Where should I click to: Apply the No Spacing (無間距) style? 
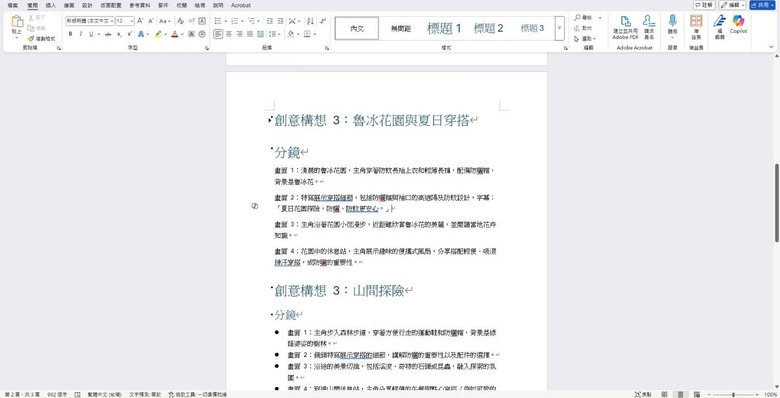pyautogui.click(x=401, y=28)
